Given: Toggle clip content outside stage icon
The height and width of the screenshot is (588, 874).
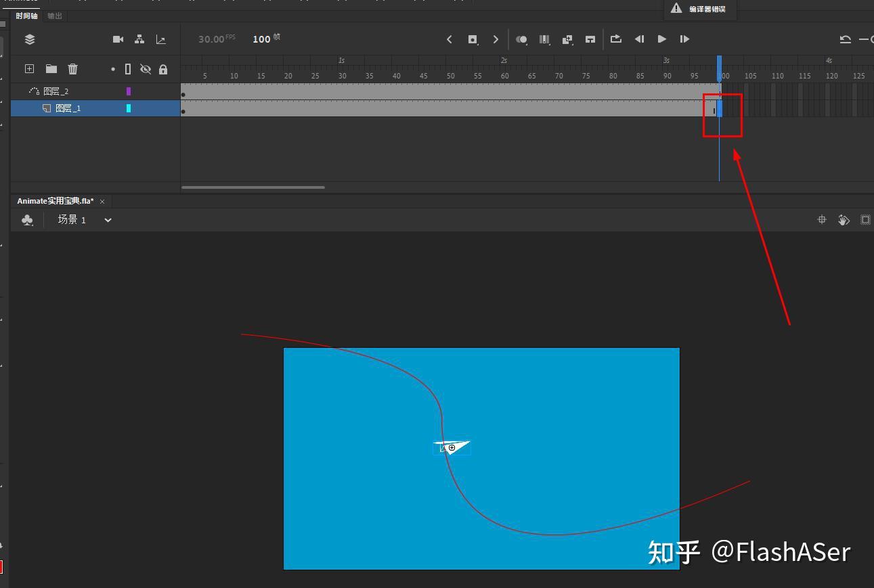Looking at the screenshot, I should 865,220.
